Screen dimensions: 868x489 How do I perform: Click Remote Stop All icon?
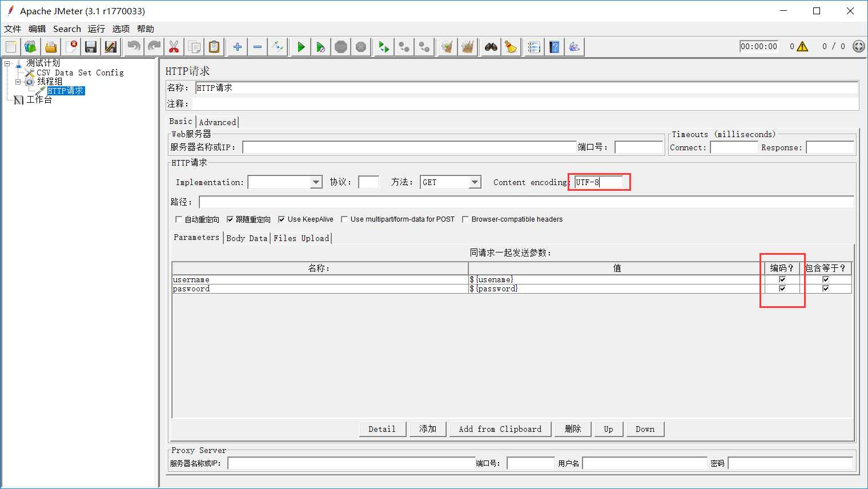coord(404,47)
